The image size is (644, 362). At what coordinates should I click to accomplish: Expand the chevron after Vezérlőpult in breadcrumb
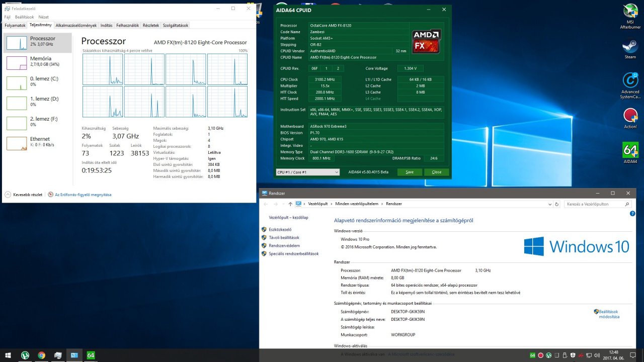click(333, 204)
